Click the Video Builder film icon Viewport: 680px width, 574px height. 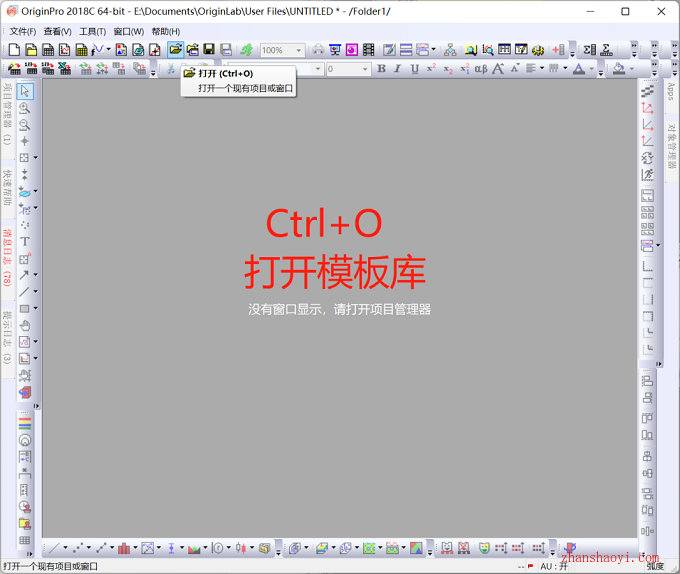[x=369, y=50]
